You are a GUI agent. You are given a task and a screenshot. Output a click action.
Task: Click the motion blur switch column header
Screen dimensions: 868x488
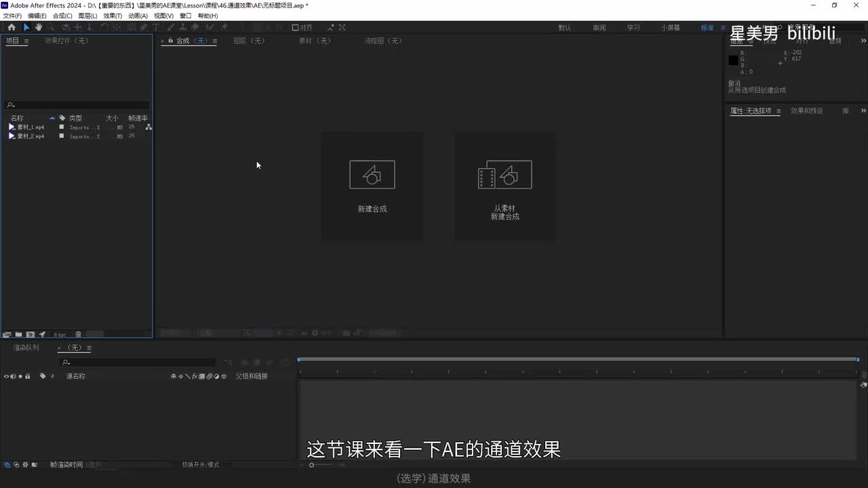(x=209, y=376)
